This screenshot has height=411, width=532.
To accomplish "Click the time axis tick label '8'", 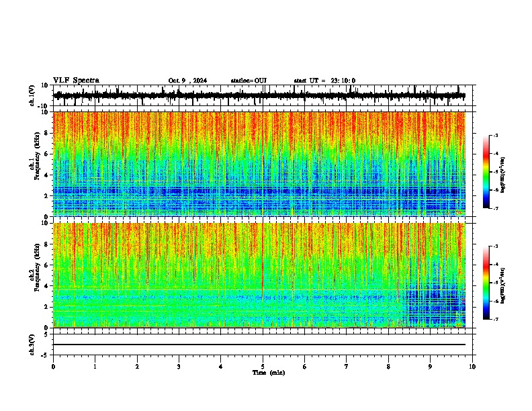I will 388,367.
